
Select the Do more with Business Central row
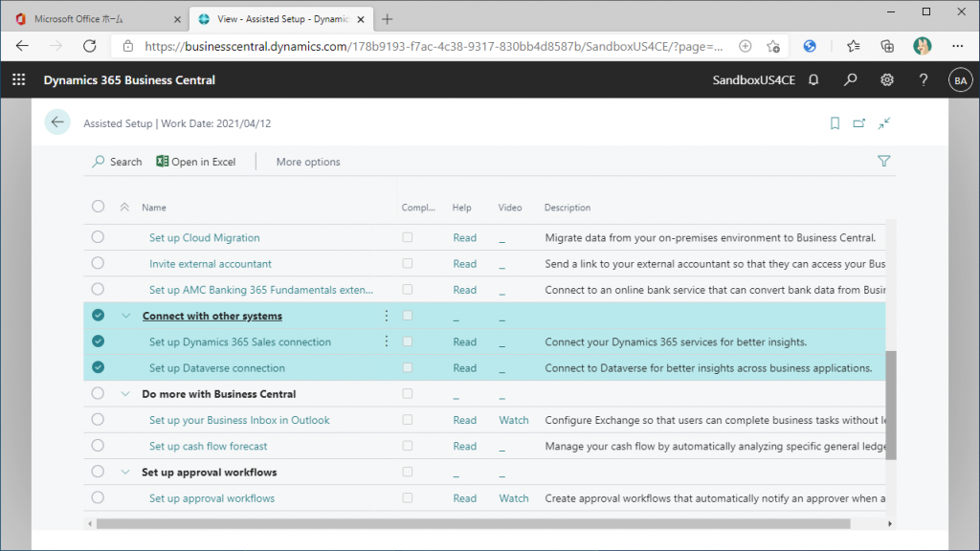98,393
